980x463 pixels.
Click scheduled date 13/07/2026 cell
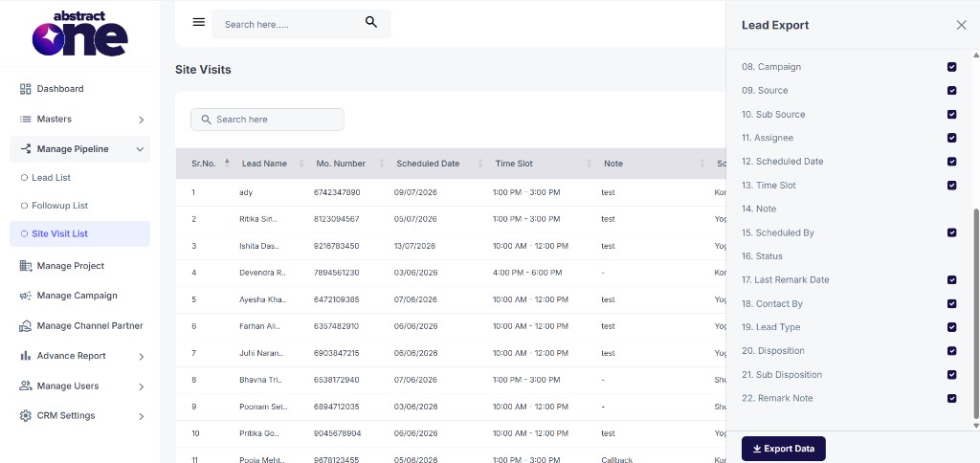415,246
